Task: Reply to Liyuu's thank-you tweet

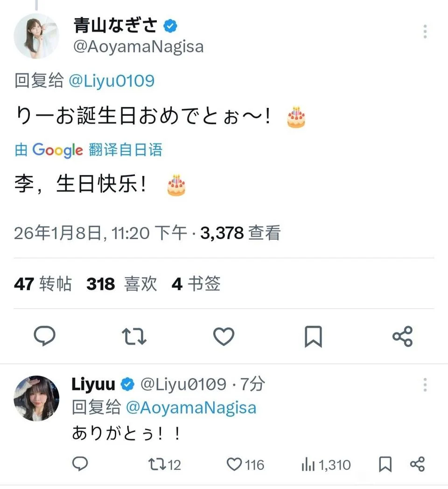Action: tap(80, 464)
